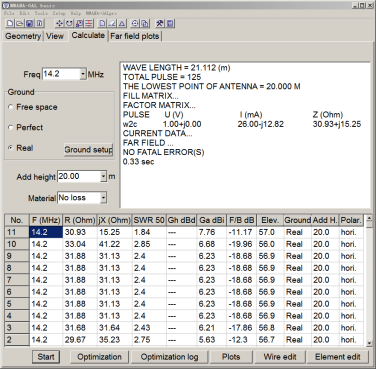Screen dimensions: 376x369
Task: Click the Ground setup button
Action: (88, 150)
